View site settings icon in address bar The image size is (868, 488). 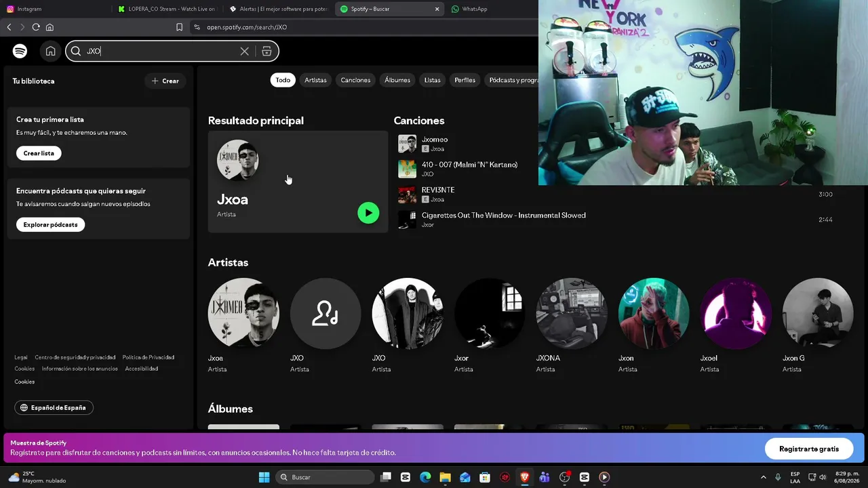(197, 27)
